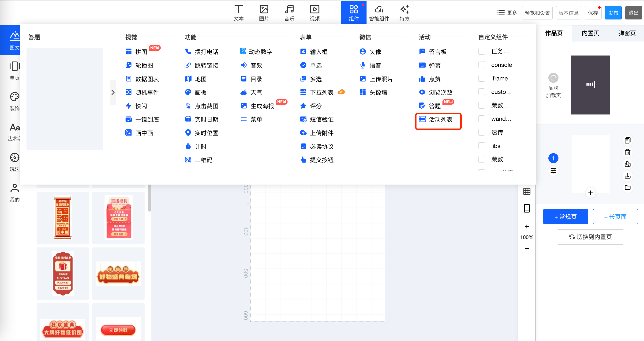The height and width of the screenshot is (341, 644).
Task: Click the 发布 publish button
Action: click(x=613, y=13)
